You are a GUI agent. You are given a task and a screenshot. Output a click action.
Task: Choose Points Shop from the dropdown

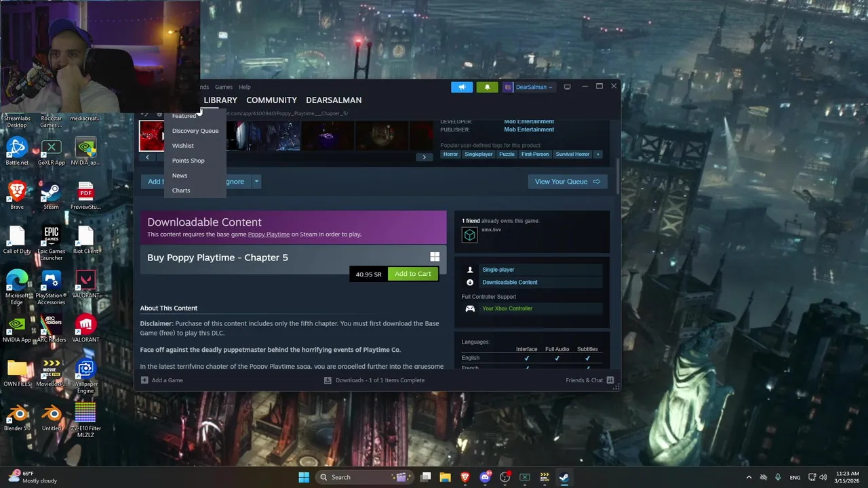188,161
